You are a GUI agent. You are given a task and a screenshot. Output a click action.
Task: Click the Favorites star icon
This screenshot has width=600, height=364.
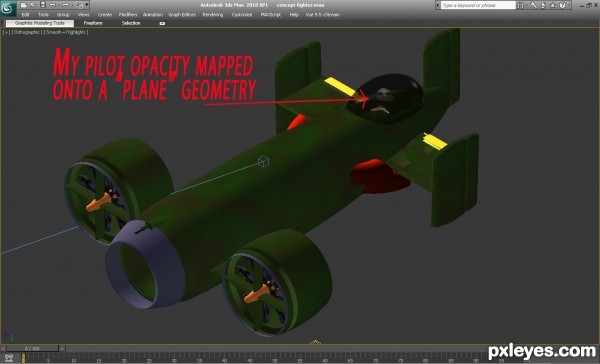click(553, 5)
